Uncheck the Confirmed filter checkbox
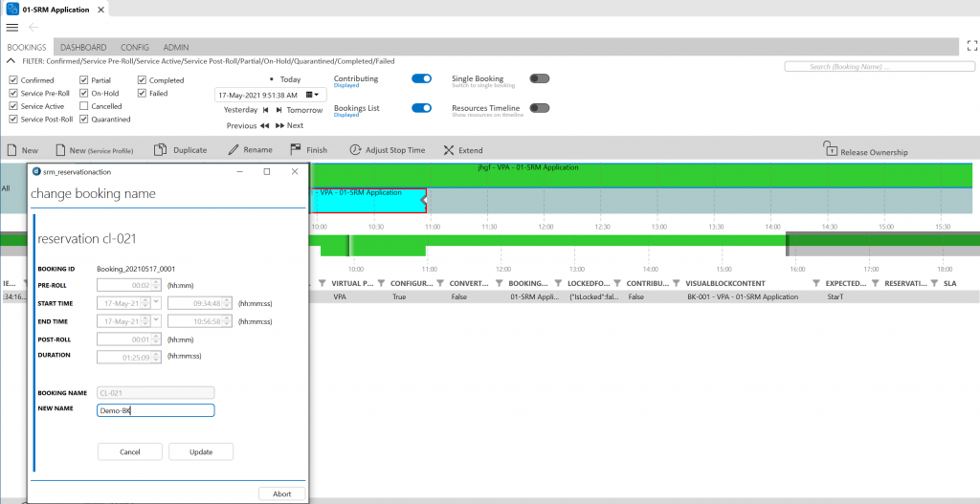This screenshot has width=980, height=504. [13, 80]
